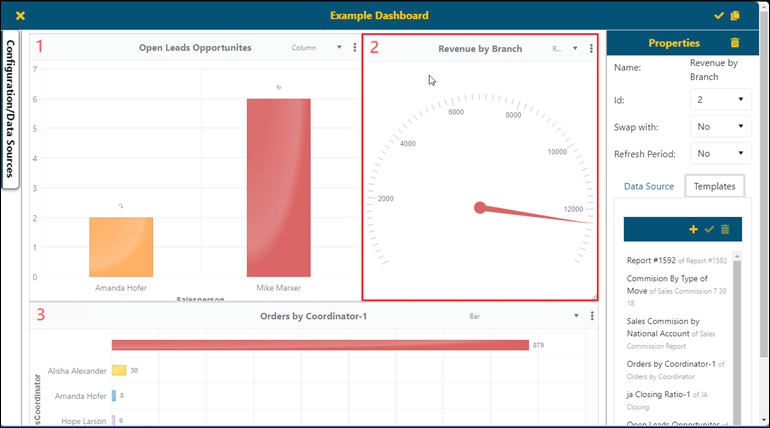Open the three-dot menu for Revenue by Branch
This screenshot has height=428, width=770.
click(591, 48)
